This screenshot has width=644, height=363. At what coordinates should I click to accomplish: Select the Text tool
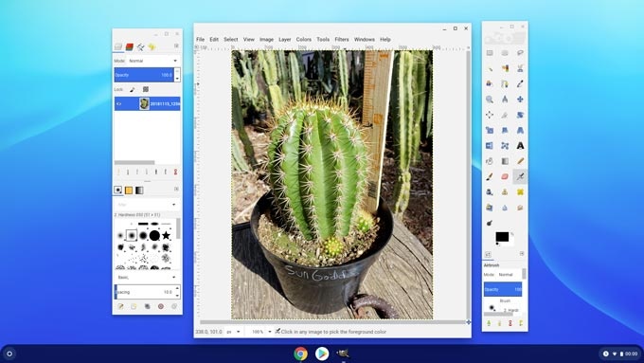520,146
